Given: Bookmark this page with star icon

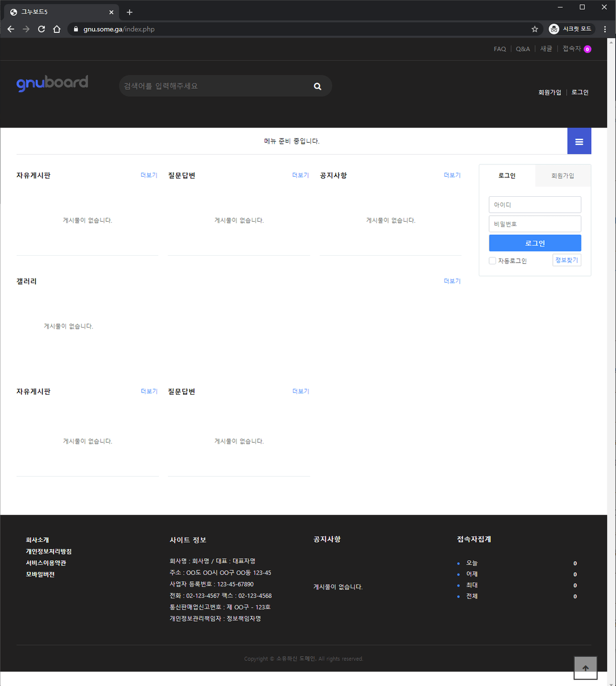Looking at the screenshot, I should 534,29.
